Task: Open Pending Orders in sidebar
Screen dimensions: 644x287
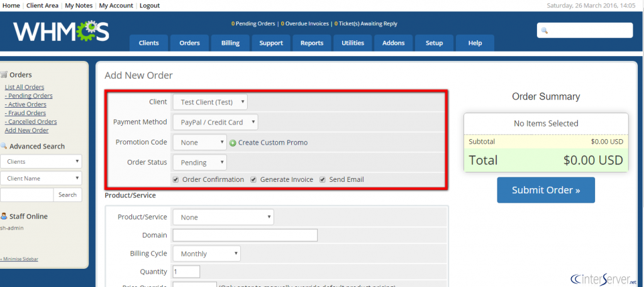Action: (x=28, y=96)
